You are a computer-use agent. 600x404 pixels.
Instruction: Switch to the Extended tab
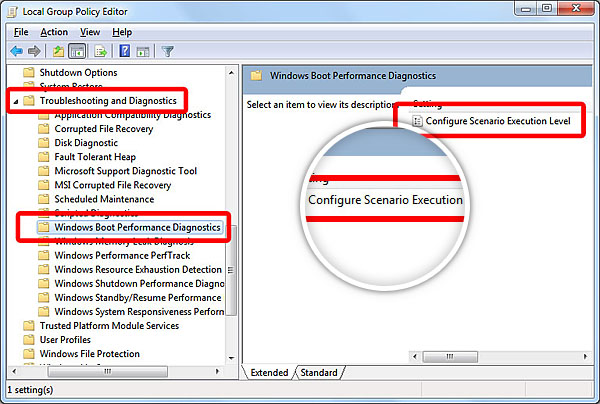(x=269, y=373)
